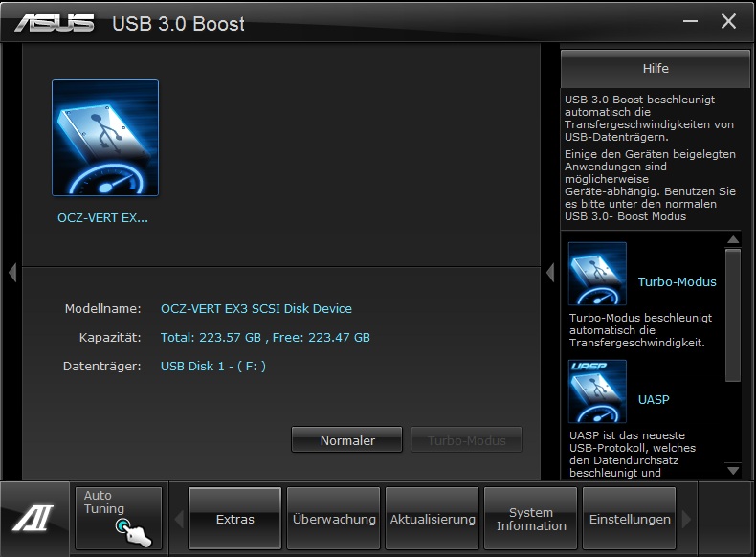Open the Aktualisierung menu

click(433, 519)
